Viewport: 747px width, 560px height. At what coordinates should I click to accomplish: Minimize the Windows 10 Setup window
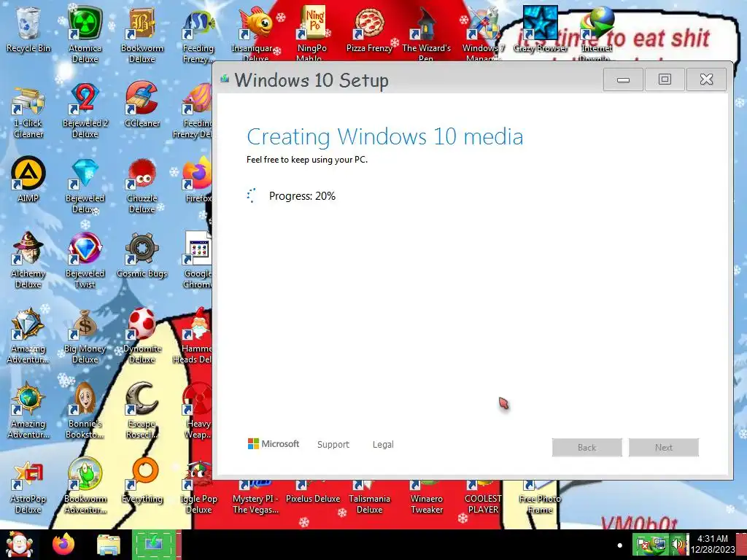click(623, 79)
